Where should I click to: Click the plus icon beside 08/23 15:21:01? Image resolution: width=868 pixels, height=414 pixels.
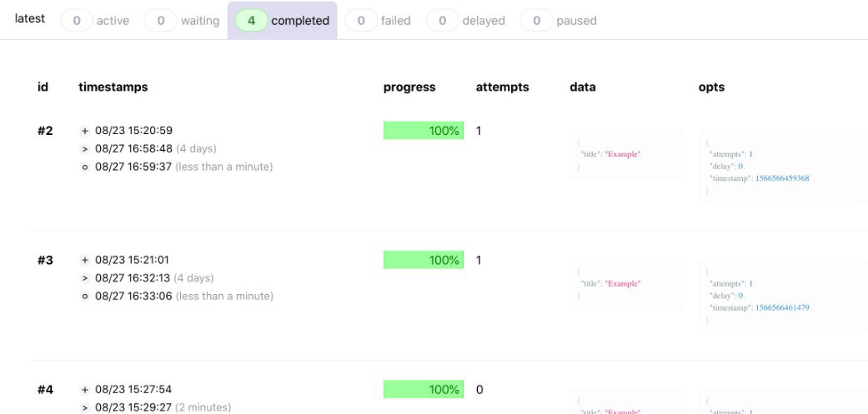[85, 261]
